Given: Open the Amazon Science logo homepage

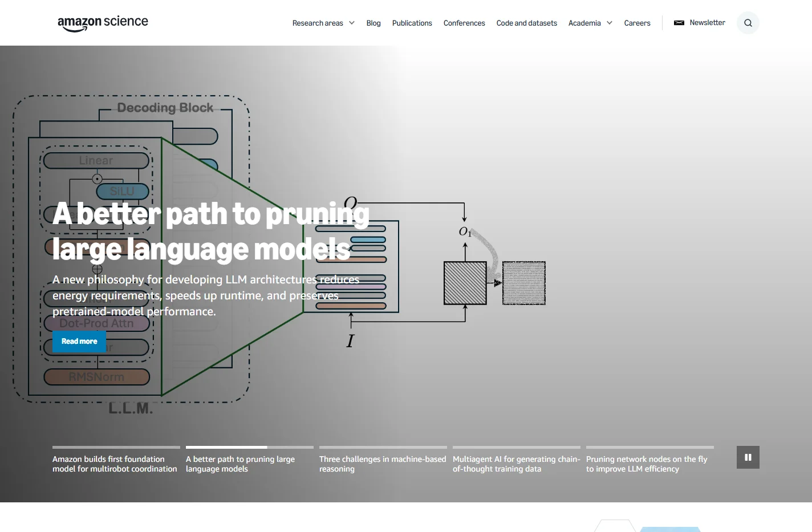Looking at the screenshot, I should point(103,23).
